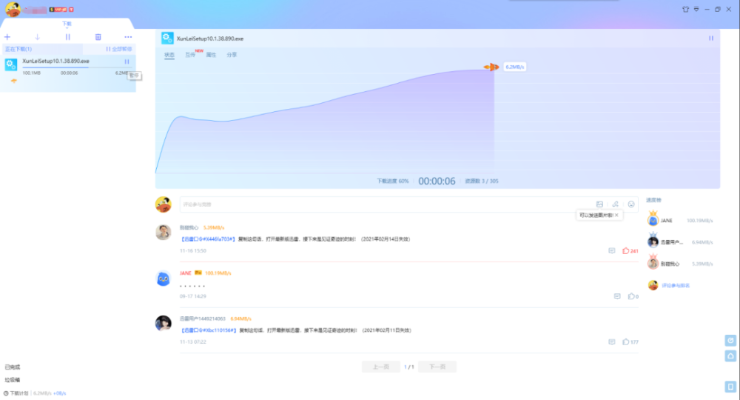Screen dimensions: 740x400
Task: Select the third tab in details panel
Action: click(211, 54)
